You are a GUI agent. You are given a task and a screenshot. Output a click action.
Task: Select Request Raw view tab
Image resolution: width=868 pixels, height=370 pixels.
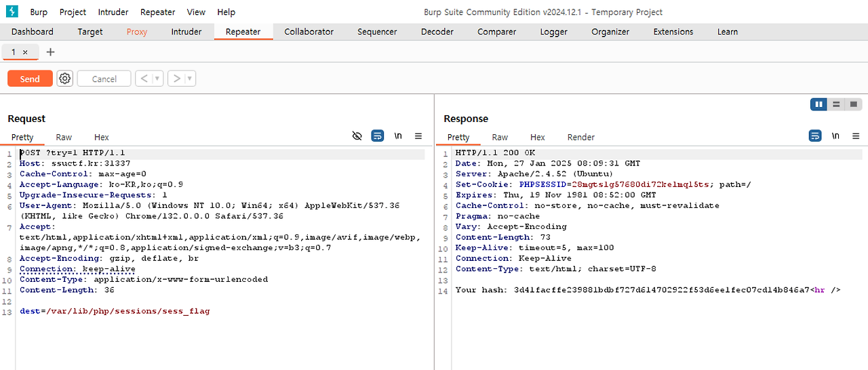(x=64, y=137)
